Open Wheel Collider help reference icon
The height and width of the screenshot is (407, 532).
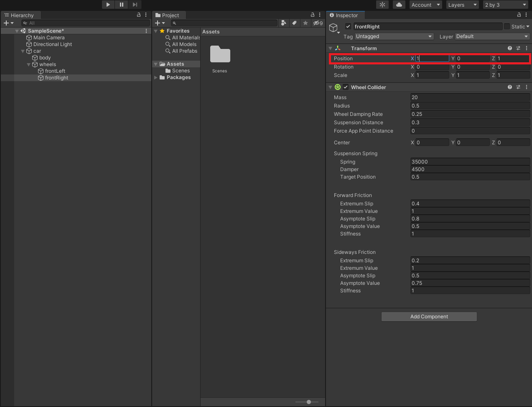click(510, 87)
